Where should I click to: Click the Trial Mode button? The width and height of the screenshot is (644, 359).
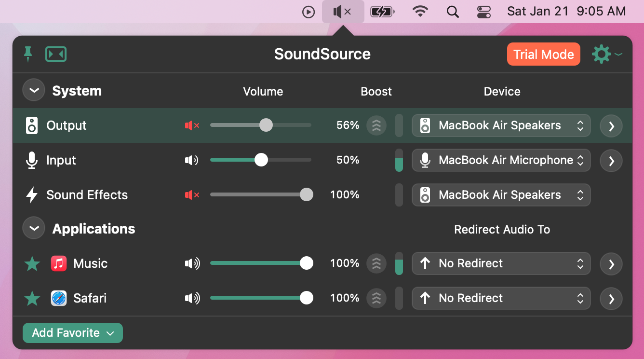[543, 55]
